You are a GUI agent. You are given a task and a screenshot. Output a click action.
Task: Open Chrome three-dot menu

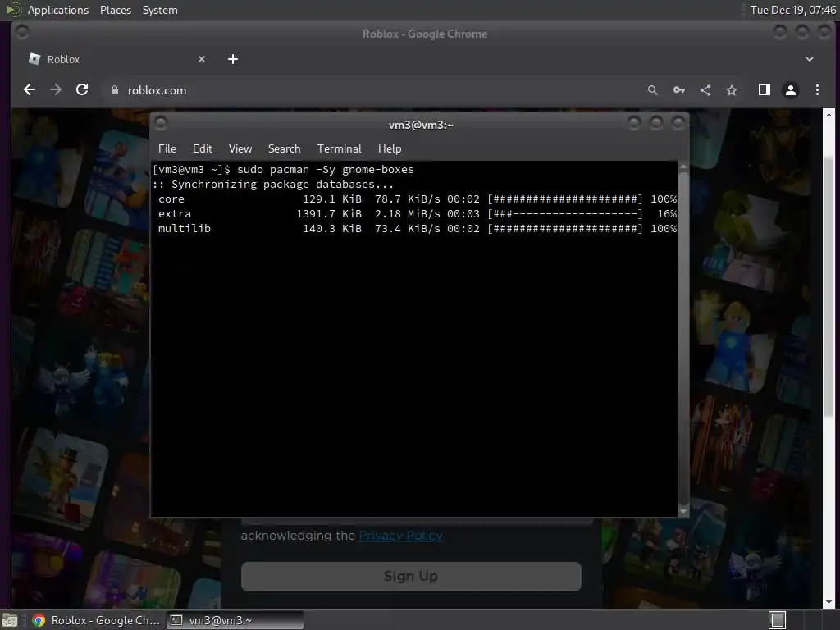(817, 90)
